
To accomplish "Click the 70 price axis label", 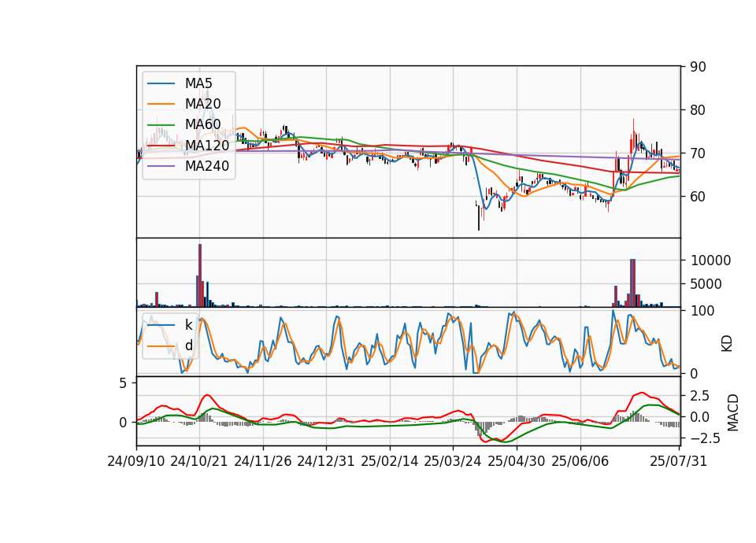I will (x=698, y=153).
